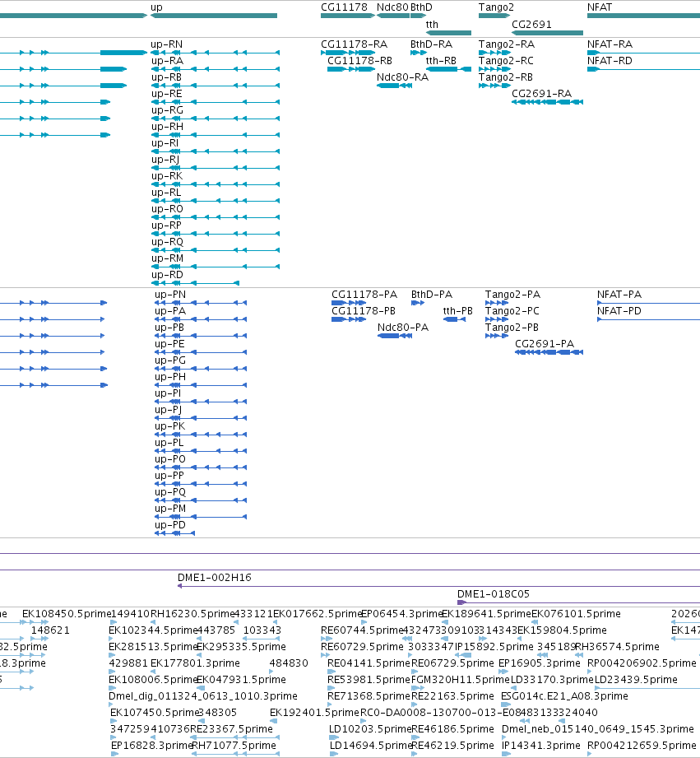Click the LD14694.5prime EST label

(x=370, y=746)
